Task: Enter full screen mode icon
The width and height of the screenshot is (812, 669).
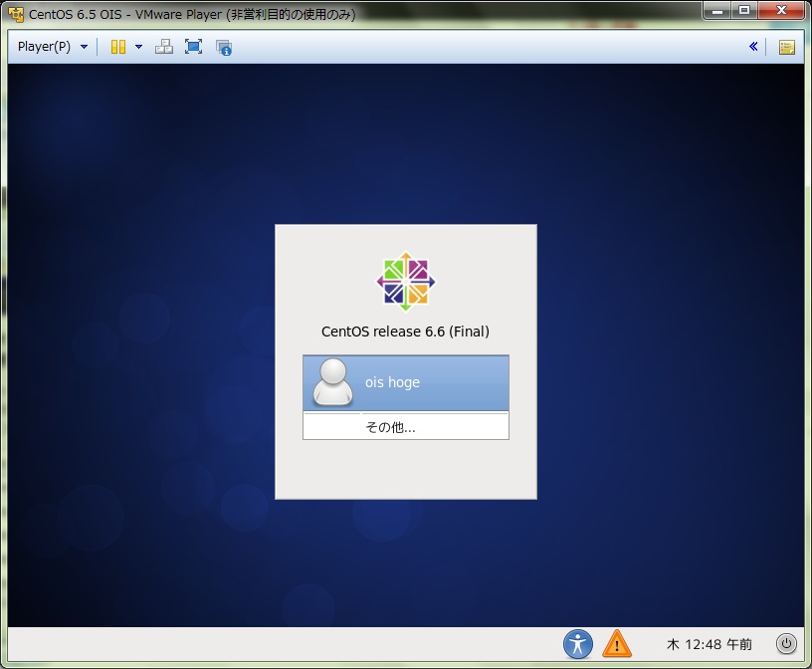Action: (193, 47)
